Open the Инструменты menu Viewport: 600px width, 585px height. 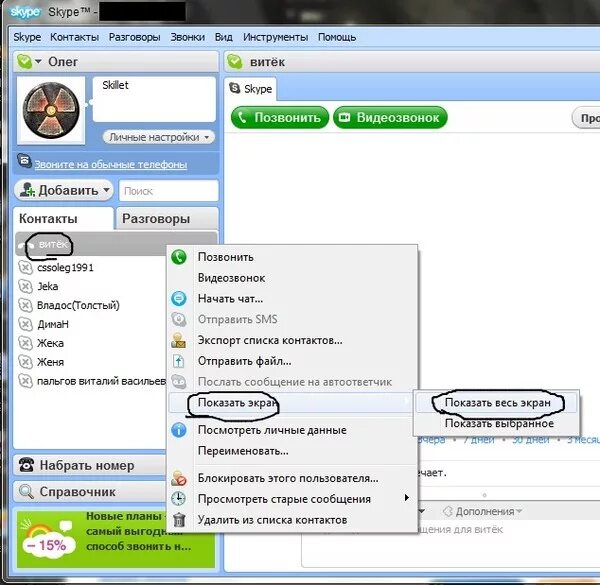coord(276,37)
